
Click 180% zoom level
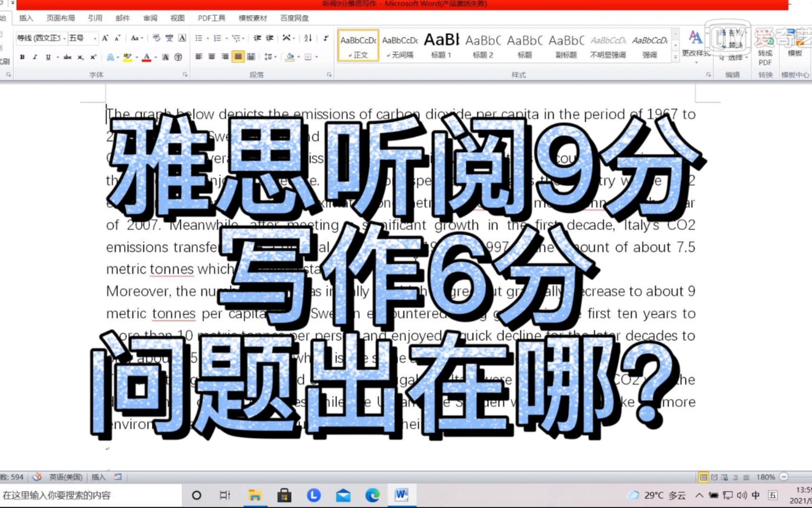coord(765,477)
